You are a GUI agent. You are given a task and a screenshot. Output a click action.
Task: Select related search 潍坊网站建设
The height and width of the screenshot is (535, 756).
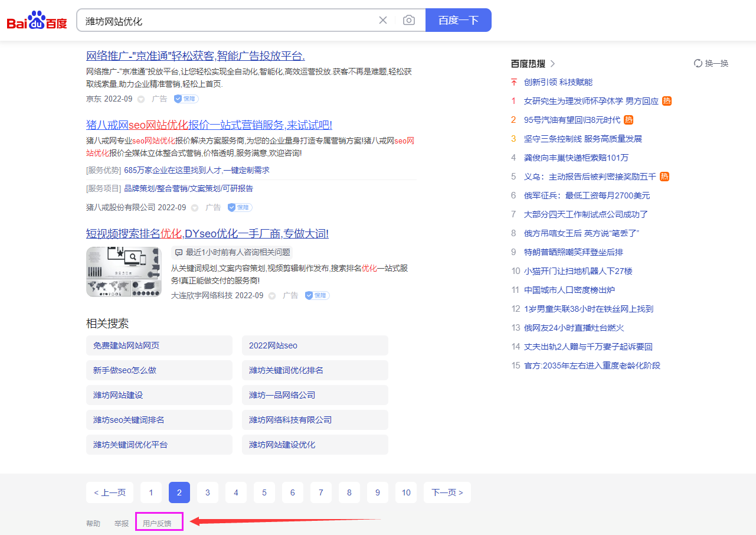point(159,395)
